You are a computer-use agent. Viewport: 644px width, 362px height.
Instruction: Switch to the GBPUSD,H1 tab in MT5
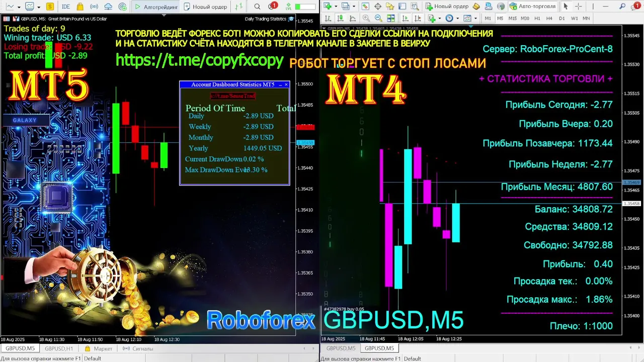coord(59,348)
